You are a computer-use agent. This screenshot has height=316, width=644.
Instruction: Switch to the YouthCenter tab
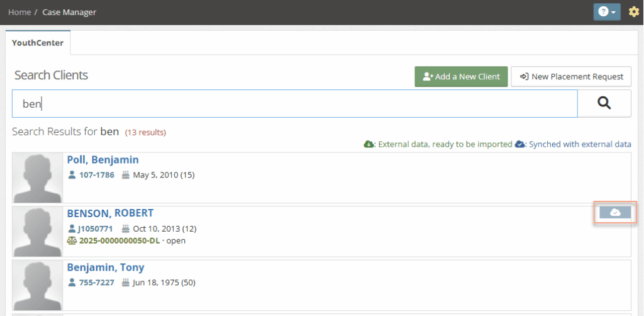coord(38,43)
